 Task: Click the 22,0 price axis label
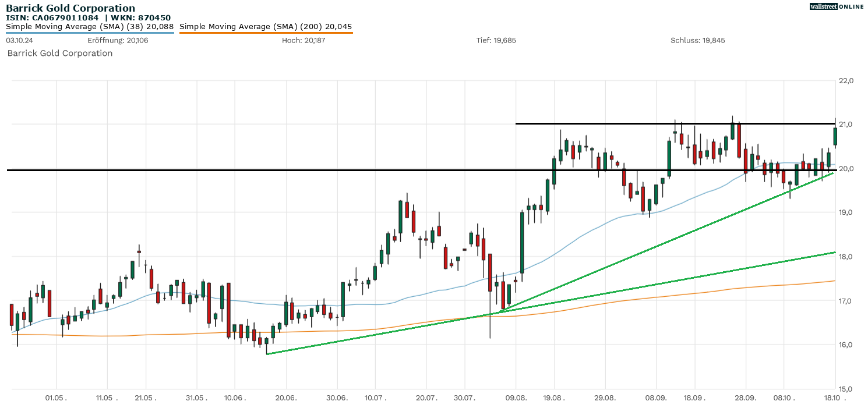(x=846, y=80)
